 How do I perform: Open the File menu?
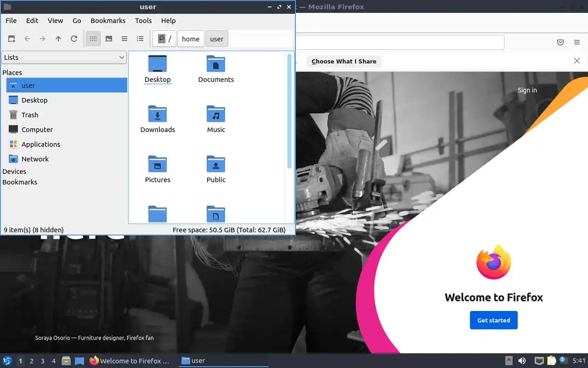click(x=11, y=21)
